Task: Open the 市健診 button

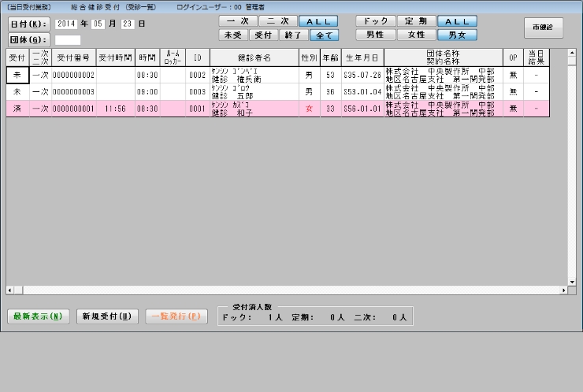Action: (x=544, y=28)
